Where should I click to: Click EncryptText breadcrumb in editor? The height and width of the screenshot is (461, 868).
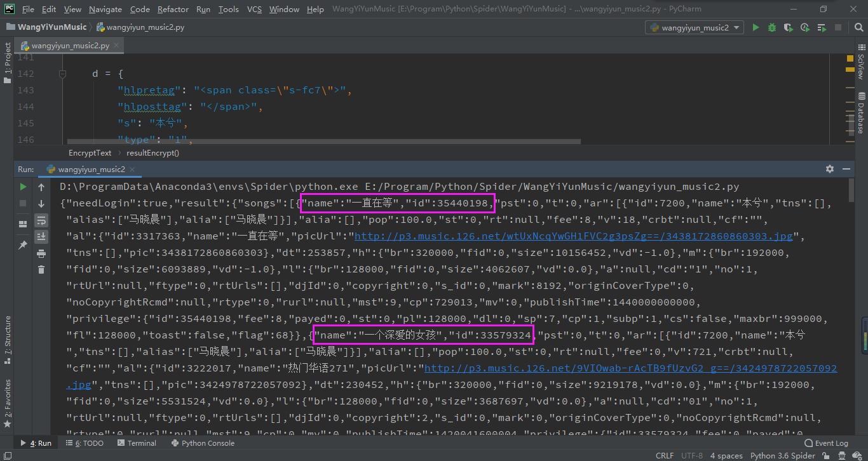[90, 153]
